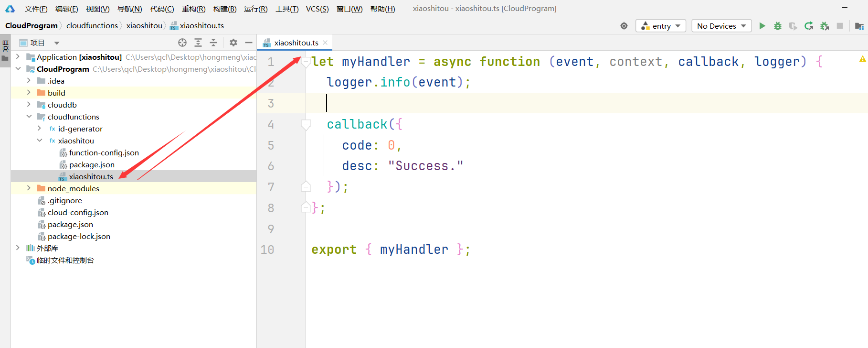Click the green Debug bug icon
This screenshot has width=868, height=348.
click(x=778, y=26)
